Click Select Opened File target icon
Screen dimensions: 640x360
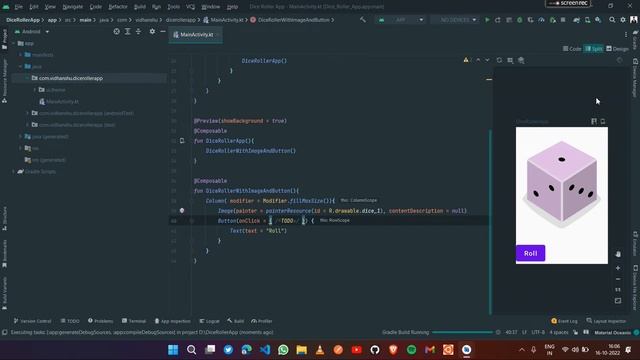(x=117, y=31)
